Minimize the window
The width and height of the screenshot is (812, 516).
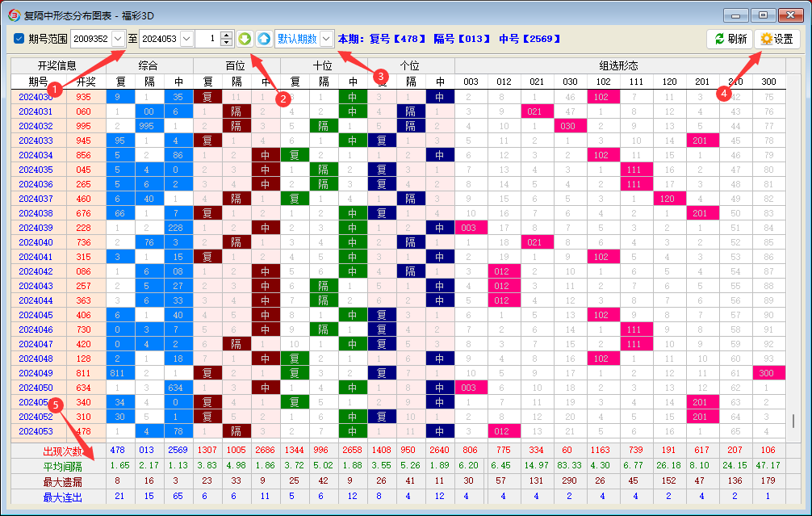tap(736, 15)
